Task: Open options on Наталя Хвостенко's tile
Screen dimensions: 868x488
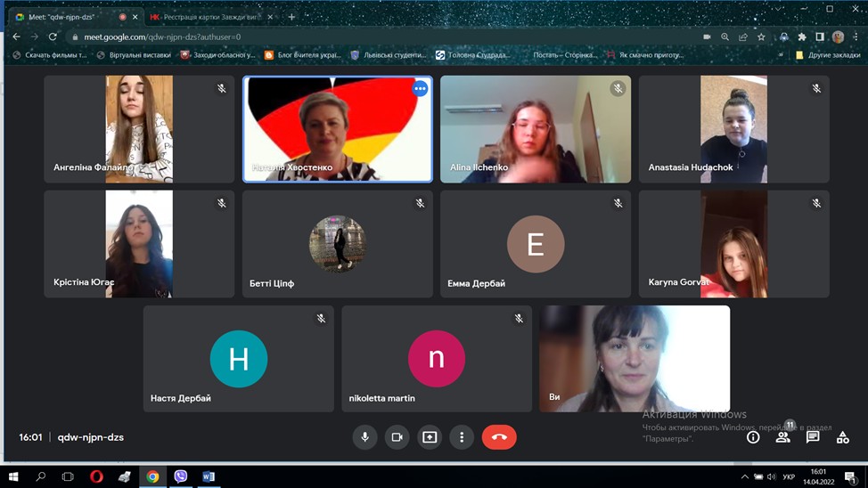Action: pos(420,88)
